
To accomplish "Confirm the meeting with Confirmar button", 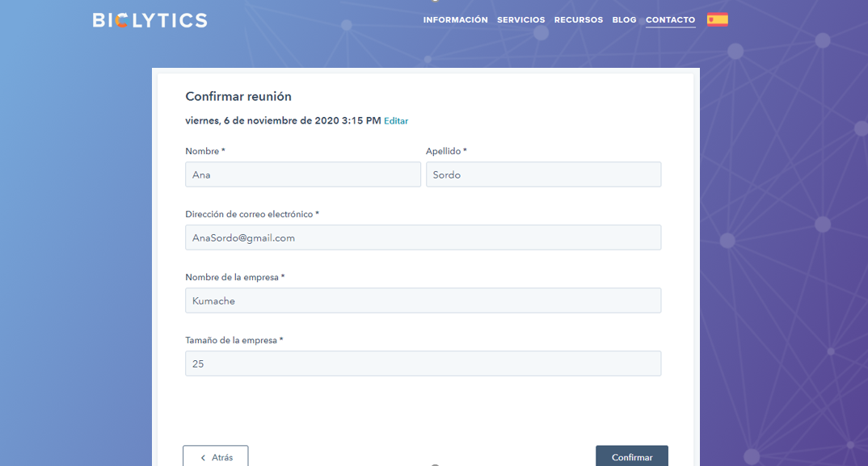I will (632, 456).
